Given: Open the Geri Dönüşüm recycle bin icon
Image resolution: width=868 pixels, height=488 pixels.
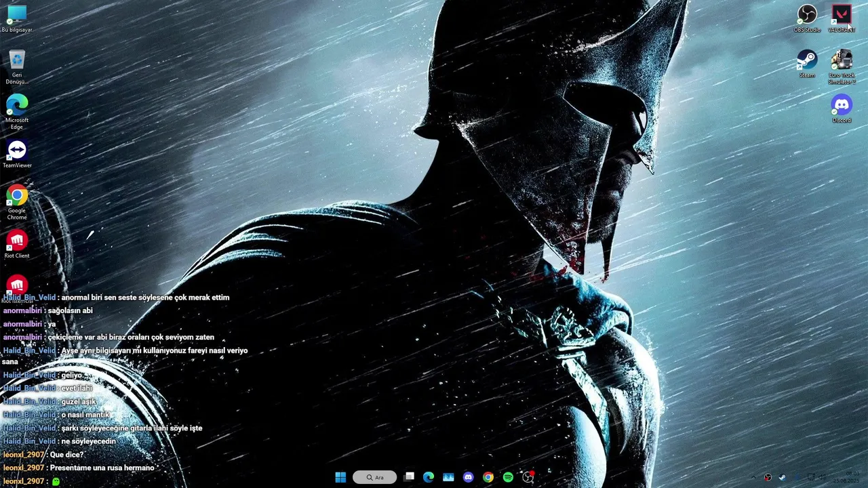Looking at the screenshot, I should pyautogui.click(x=17, y=67).
